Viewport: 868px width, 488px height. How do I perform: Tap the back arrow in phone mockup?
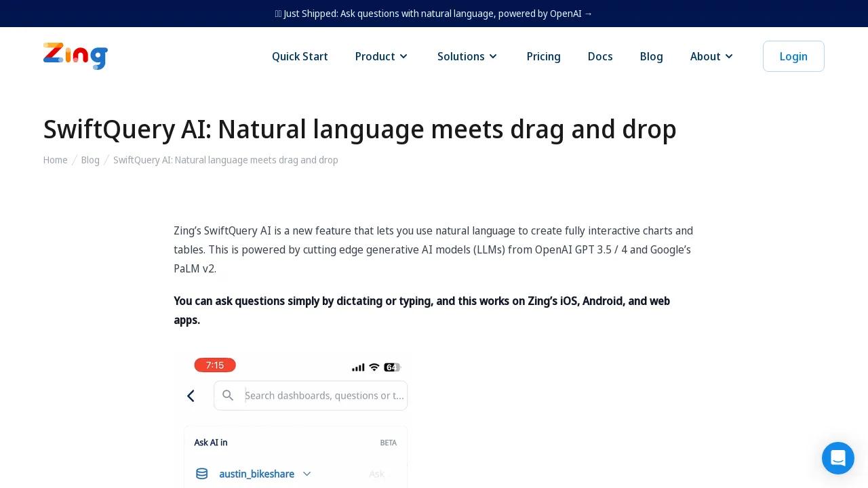191,396
